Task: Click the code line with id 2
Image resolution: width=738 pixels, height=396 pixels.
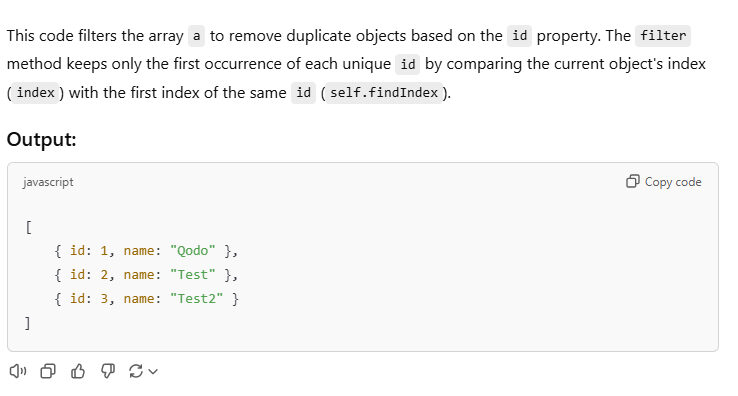Action: (146, 275)
